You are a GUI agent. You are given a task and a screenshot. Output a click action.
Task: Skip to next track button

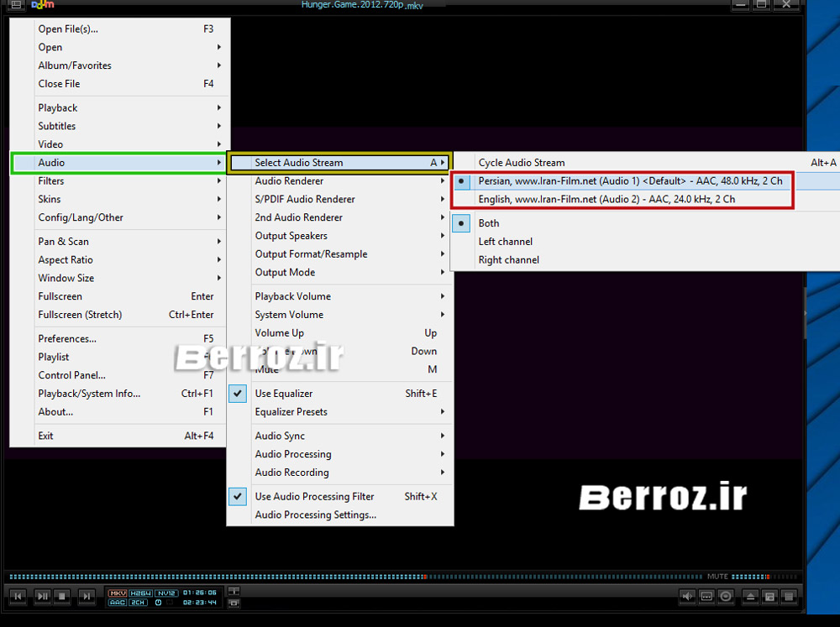[x=87, y=597]
